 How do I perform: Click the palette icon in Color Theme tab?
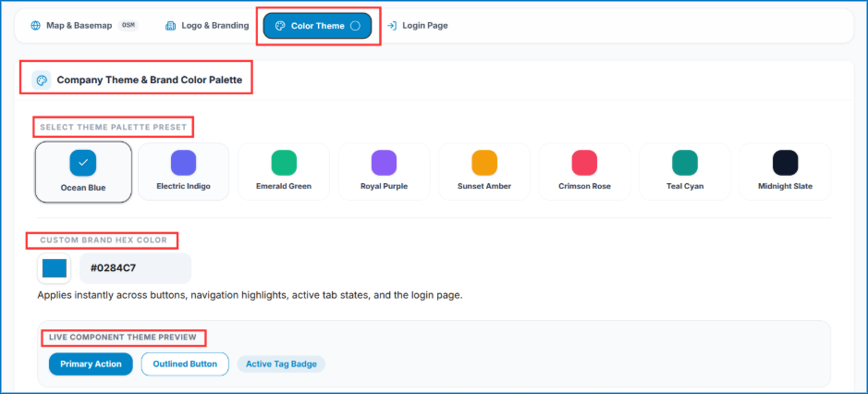coord(280,26)
